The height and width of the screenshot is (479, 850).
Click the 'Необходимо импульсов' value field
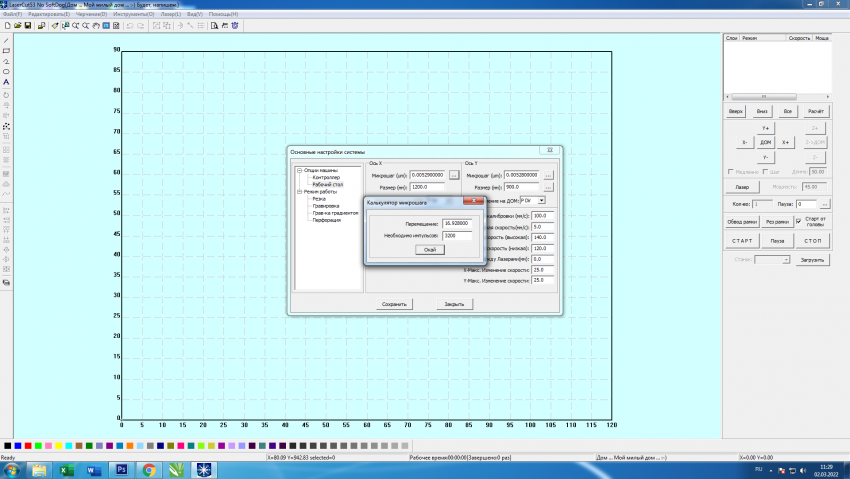[x=457, y=236]
